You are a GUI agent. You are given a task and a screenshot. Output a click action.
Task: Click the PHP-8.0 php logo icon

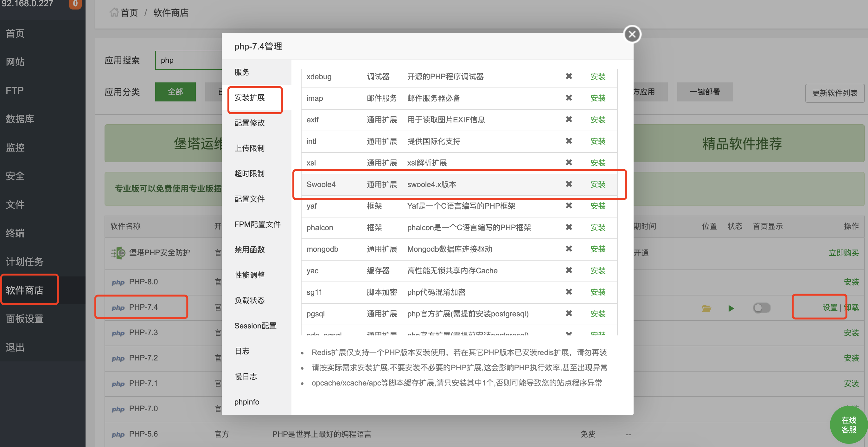point(118,282)
